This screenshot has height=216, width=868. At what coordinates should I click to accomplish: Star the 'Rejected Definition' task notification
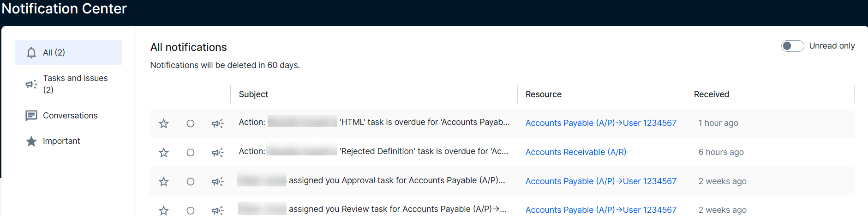point(163,153)
